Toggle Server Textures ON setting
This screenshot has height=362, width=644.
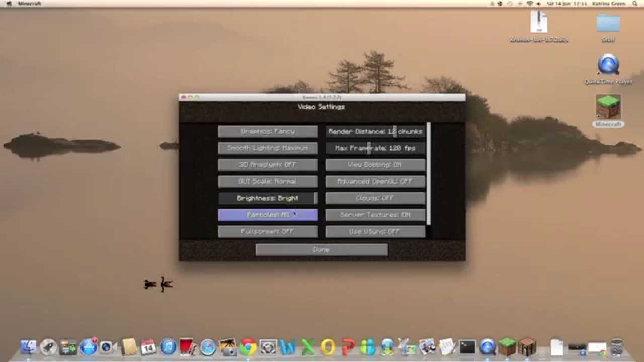tap(375, 215)
